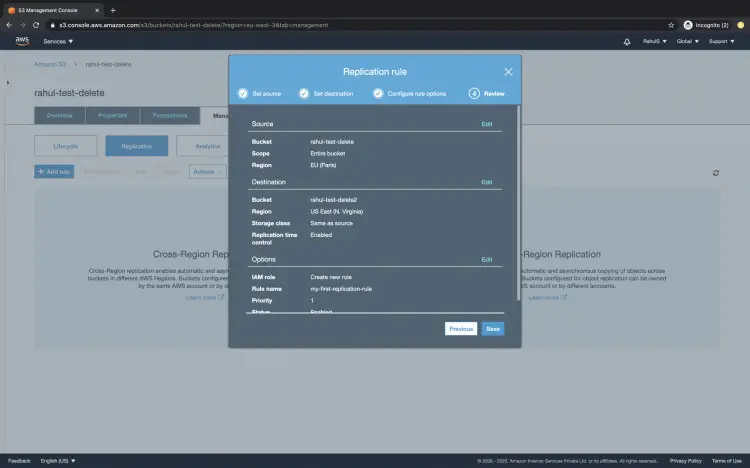Click the Configure rule options step label
This screenshot has width=750, height=468.
[417, 94]
